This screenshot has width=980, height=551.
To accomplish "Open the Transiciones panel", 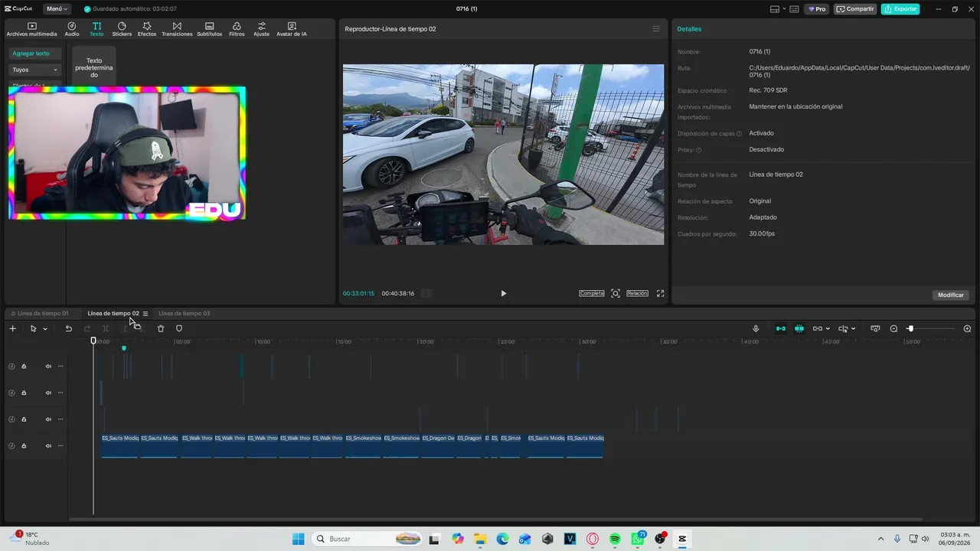I will point(177,29).
